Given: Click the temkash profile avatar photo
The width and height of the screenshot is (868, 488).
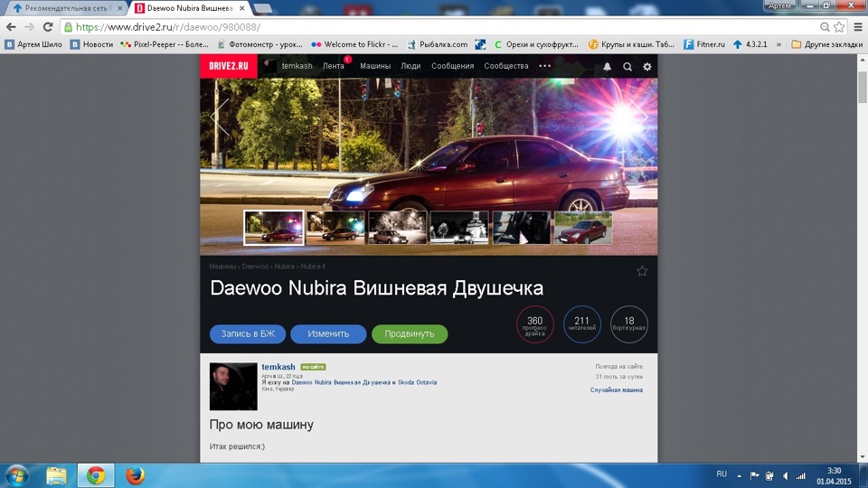Looking at the screenshot, I should tap(233, 386).
